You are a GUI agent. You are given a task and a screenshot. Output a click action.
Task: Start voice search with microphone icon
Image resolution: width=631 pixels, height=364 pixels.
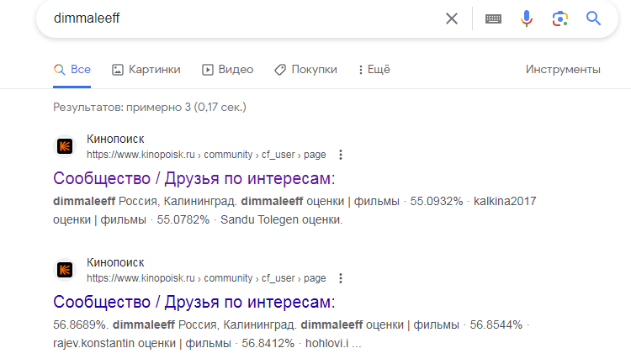point(527,18)
